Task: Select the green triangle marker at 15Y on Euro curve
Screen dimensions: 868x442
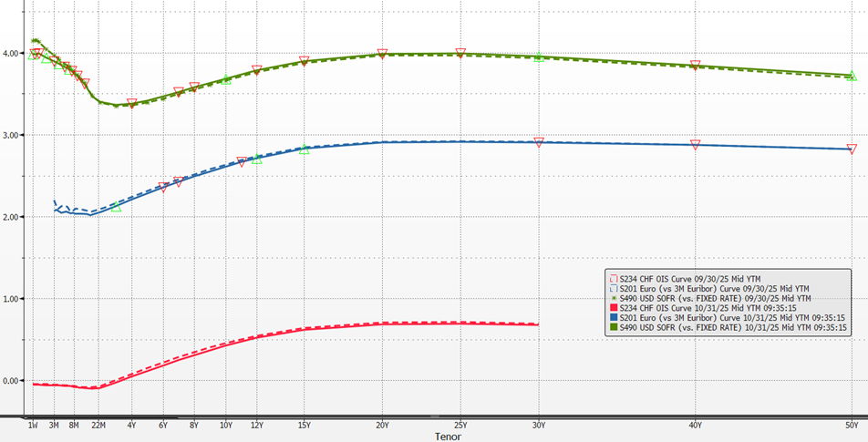Action: (x=305, y=149)
